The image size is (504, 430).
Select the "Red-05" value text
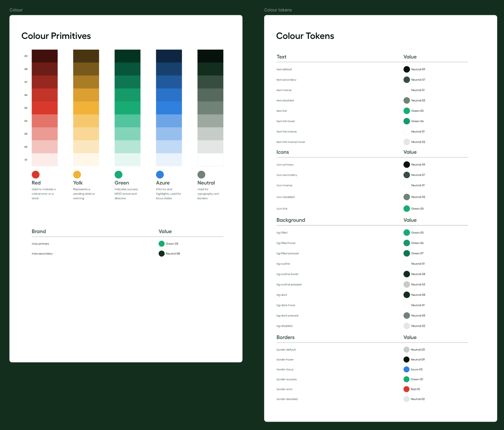pos(416,390)
